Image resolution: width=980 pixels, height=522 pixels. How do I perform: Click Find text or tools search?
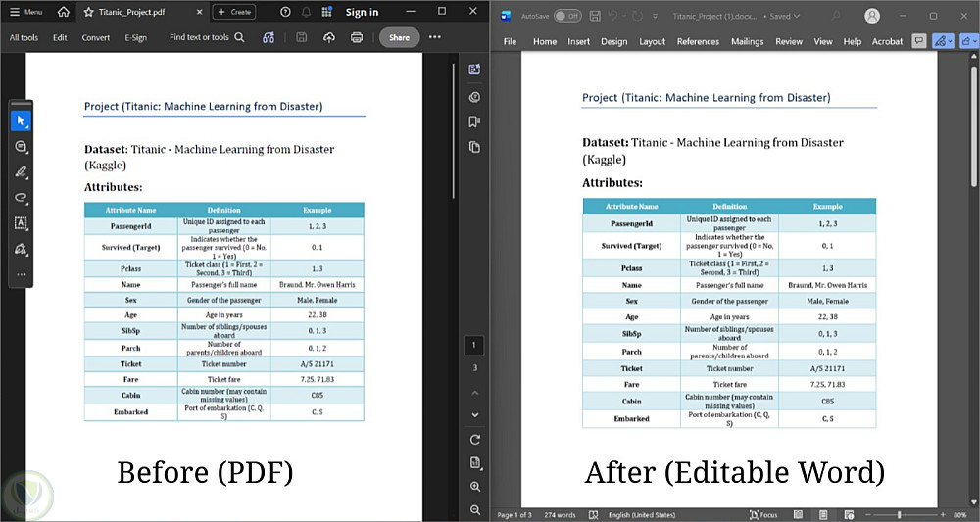pos(207,37)
